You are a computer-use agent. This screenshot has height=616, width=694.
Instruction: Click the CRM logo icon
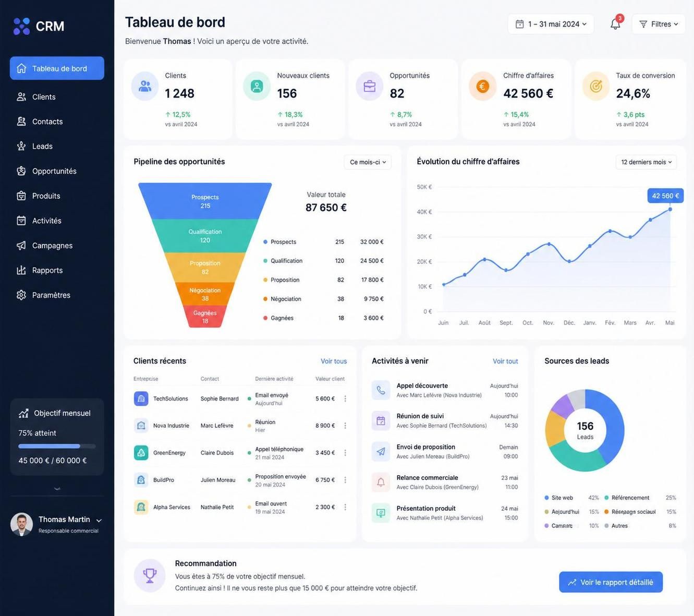(x=21, y=26)
